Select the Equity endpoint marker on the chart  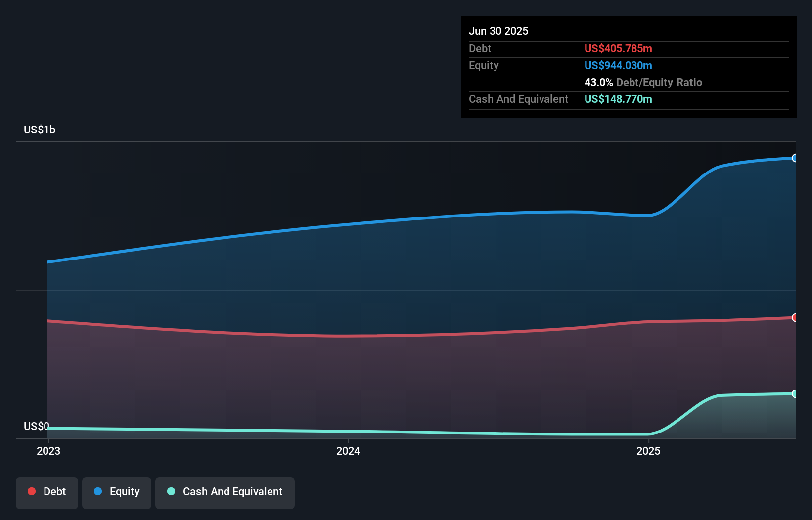click(794, 158)
